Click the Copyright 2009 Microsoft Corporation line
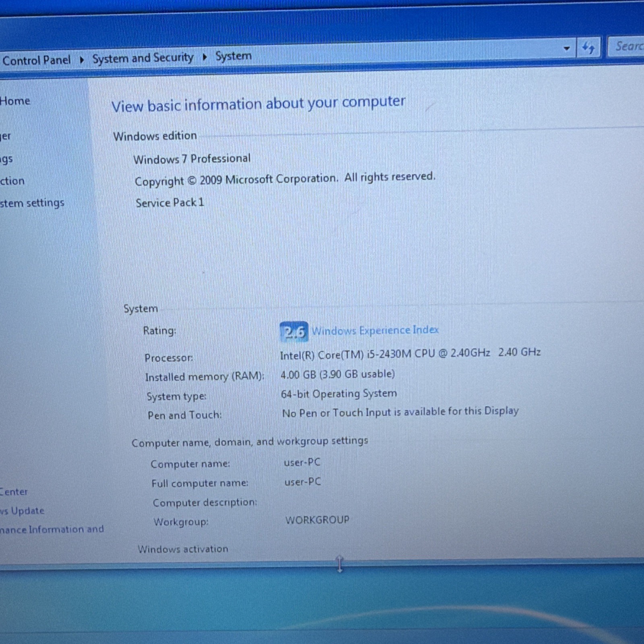Screen dimensions: 644x644 (285, 179)
